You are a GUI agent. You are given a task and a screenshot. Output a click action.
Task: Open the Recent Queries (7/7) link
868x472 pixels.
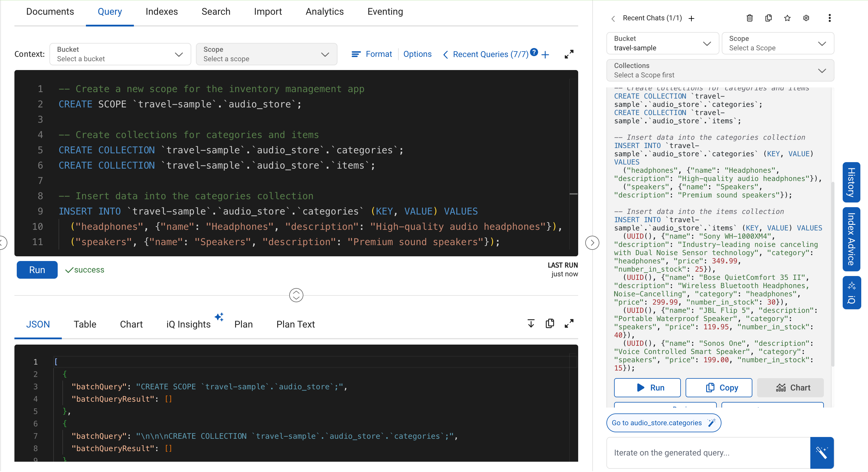[x=490, y=54]
